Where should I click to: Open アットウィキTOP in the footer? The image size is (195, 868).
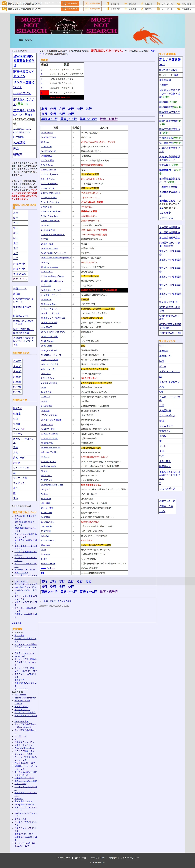tap(98, 858)
